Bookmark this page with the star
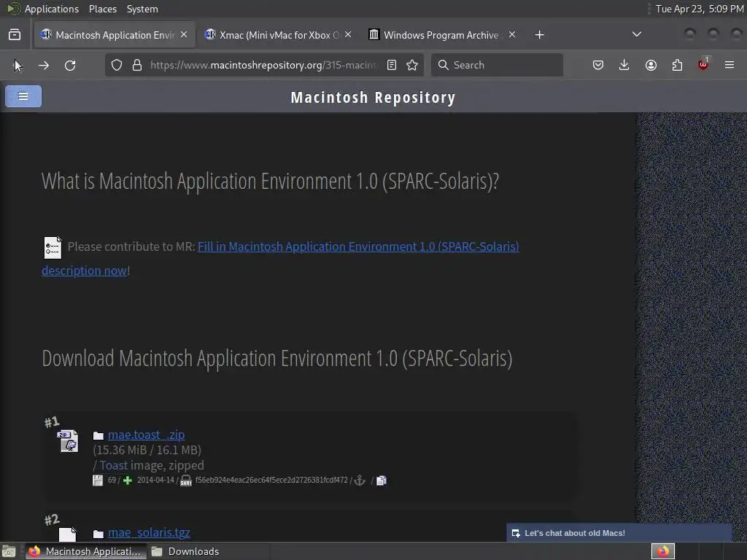Viewport: 747px width, 560px height. coord(413,65)
